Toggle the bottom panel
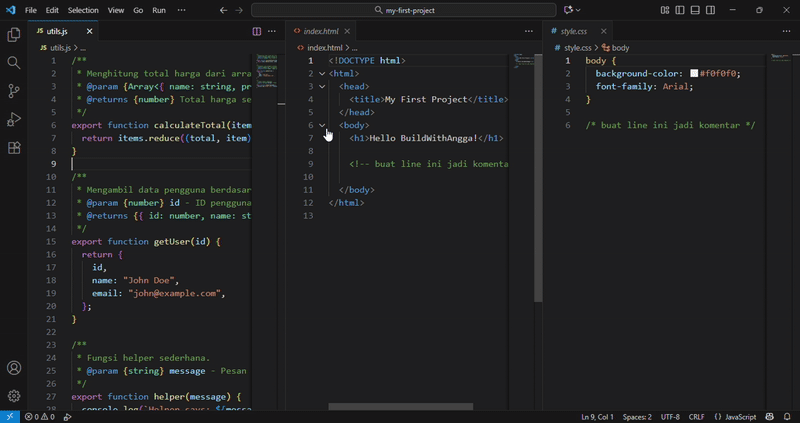Viewport: 800px width, 423px height. [x=695, y=10]
